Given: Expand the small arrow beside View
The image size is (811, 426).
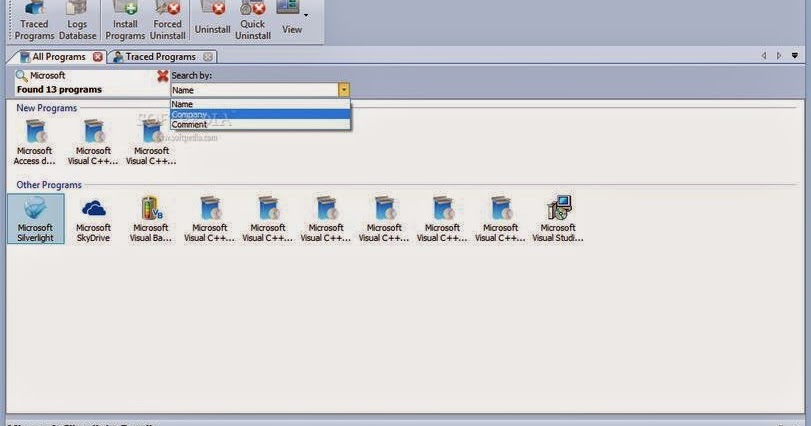Looking at the screenshot, I should 306,15.
